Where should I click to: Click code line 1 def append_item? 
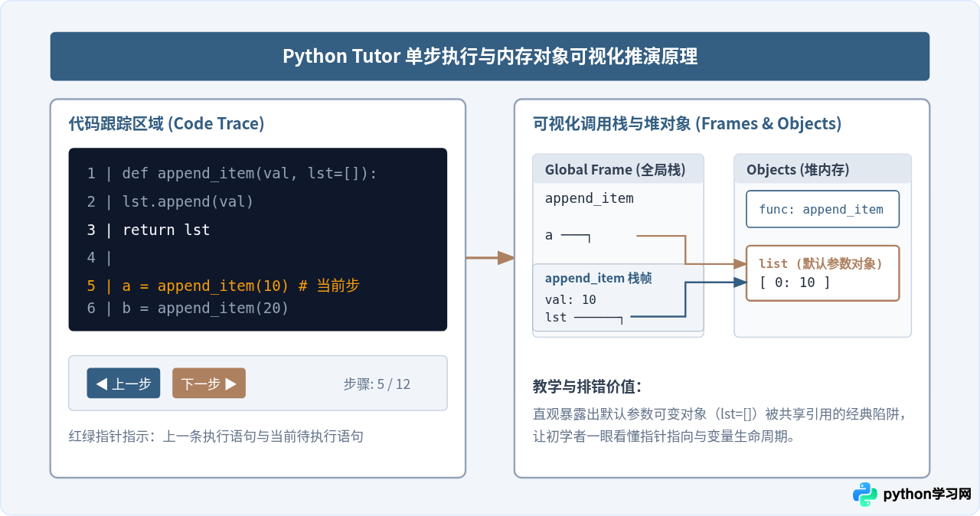coord(232,174)
